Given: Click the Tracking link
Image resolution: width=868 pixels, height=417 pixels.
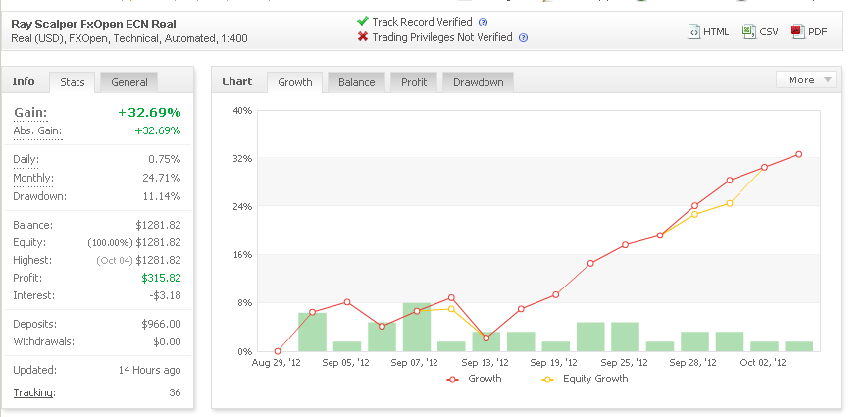Looking at the screenshot, I should pyautogui.click(x=34, y=392).
